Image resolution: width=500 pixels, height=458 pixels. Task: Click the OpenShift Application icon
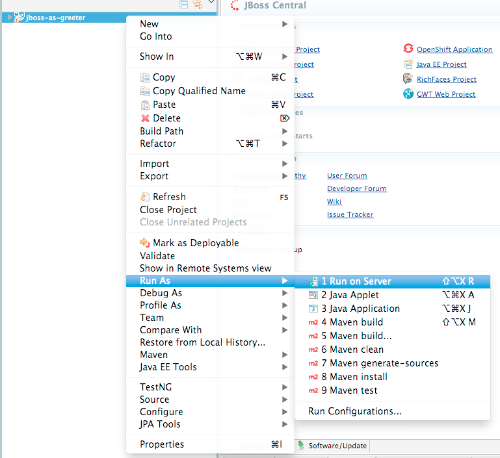pyautogui.click(x=408, y=49)
